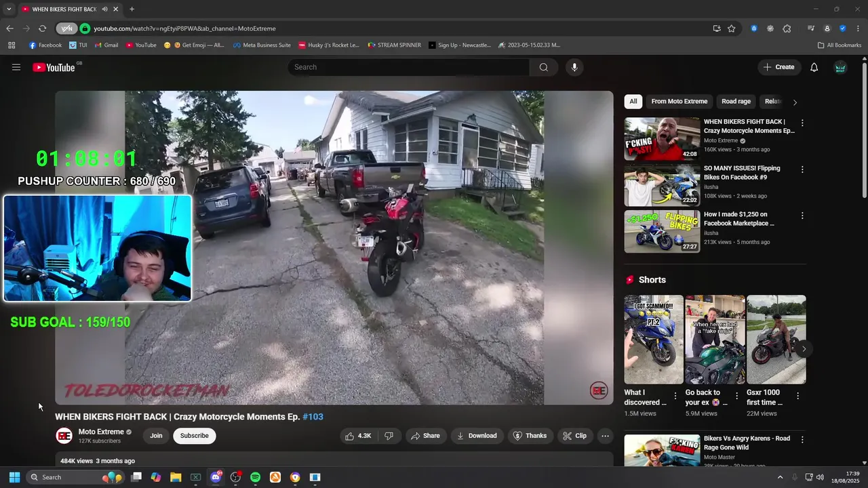This screenshot has width=868, height=488.
Task: Click the Download button
Action: click(x=477, y=436)
